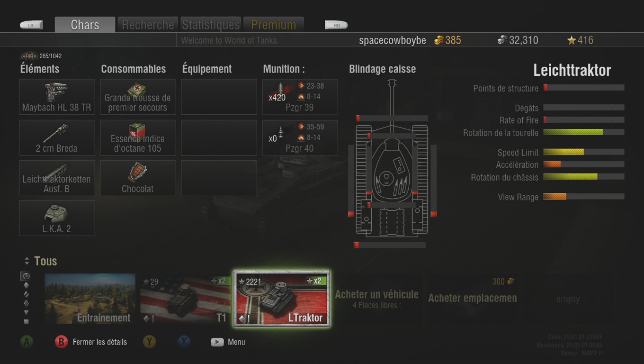Select the L.K.A. 2 turret module
This screenshot has height=364, width=644.
click(57, 218)
